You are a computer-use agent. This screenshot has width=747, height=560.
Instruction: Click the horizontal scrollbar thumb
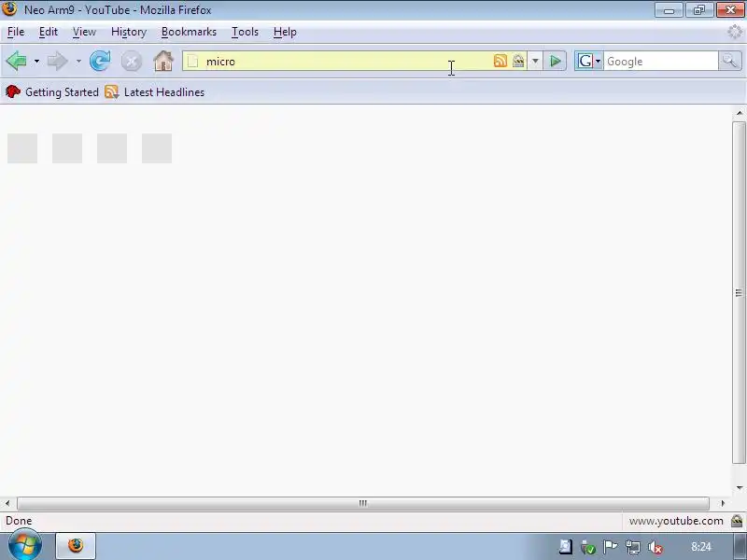point(363,503)
